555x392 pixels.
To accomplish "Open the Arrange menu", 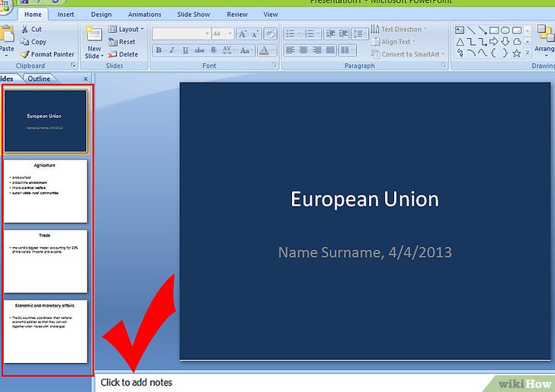I will coord(545,40).
